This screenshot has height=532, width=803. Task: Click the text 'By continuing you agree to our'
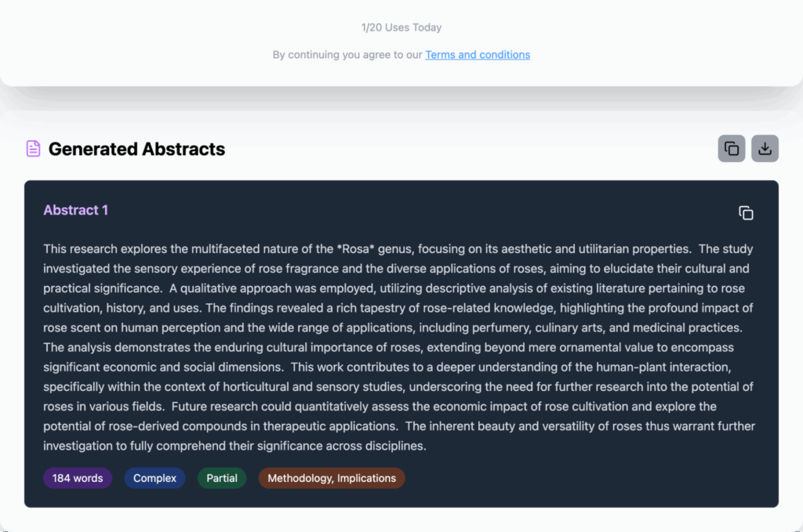click(x=347, y=55)
